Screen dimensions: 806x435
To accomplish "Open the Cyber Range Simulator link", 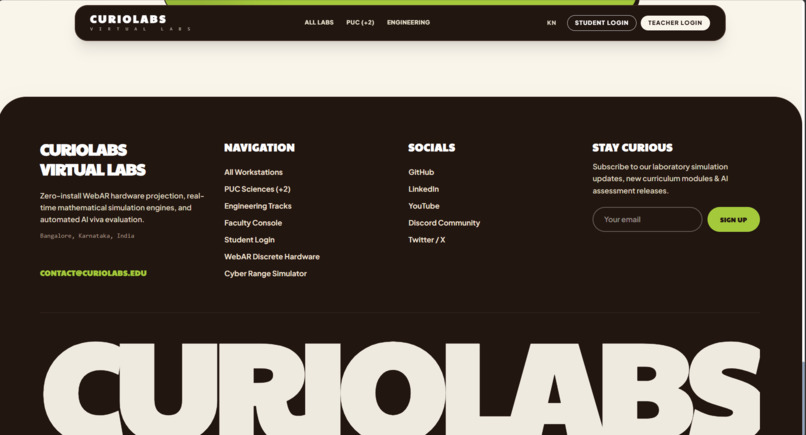I will tap(265, 274).
